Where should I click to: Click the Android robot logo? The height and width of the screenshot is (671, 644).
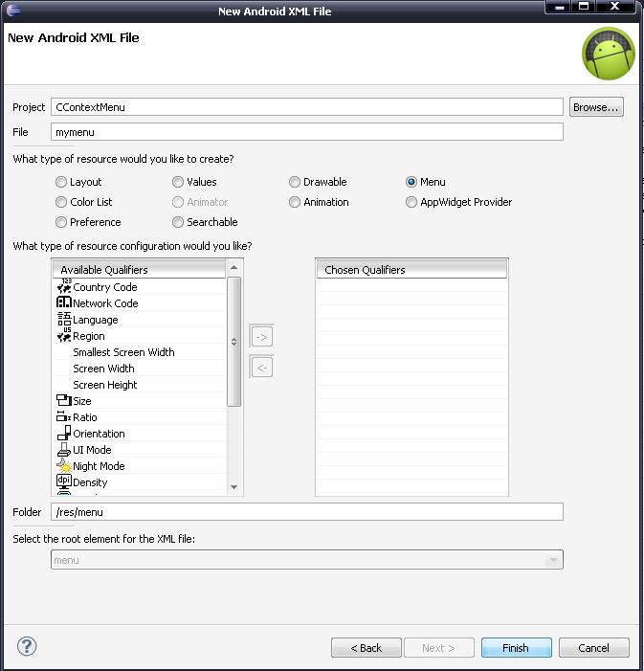[608, 54]
